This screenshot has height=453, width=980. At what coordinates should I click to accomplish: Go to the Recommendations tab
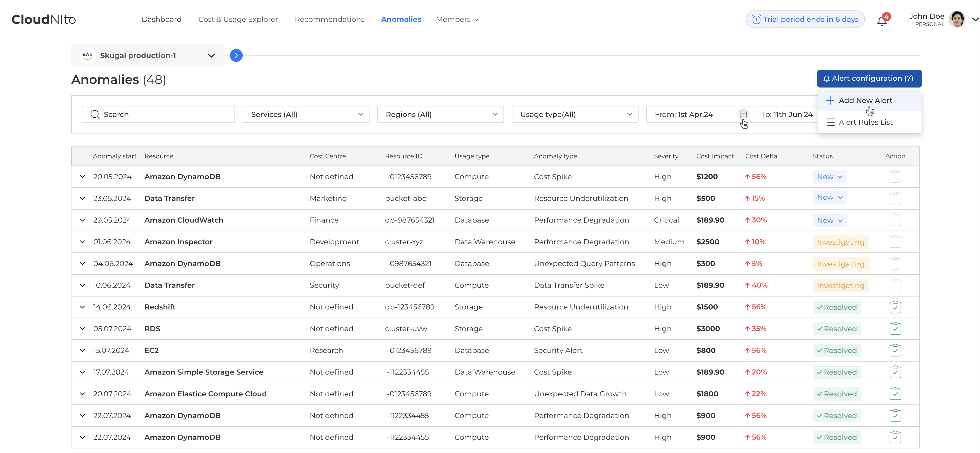pos(329,19)
